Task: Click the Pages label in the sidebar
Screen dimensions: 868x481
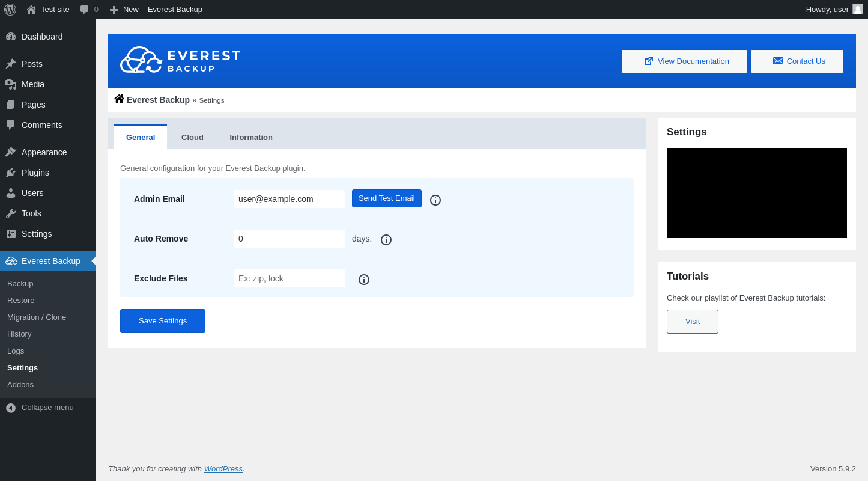Action: pos(34,105)
